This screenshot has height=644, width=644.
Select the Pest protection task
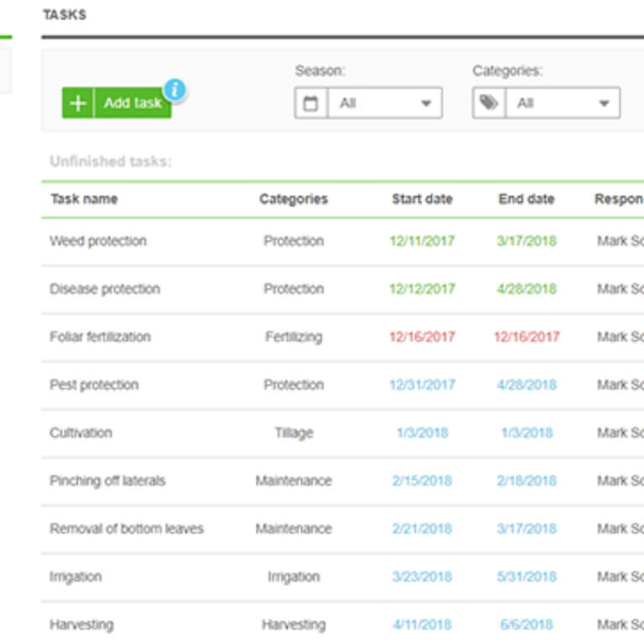tap(94, 385)
